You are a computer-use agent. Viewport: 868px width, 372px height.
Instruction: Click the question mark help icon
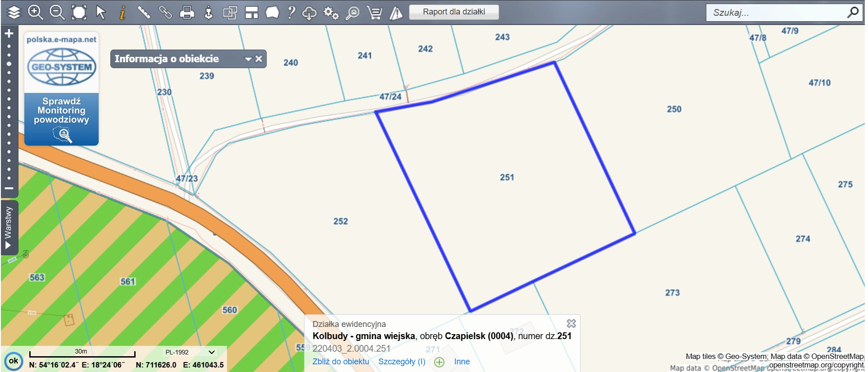pos(291,12)
